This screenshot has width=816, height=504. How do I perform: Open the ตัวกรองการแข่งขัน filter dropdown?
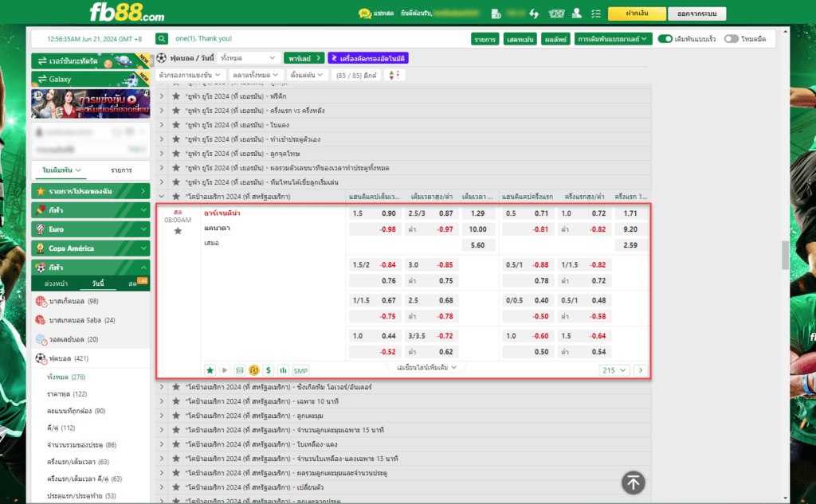[x=190, y=76]
